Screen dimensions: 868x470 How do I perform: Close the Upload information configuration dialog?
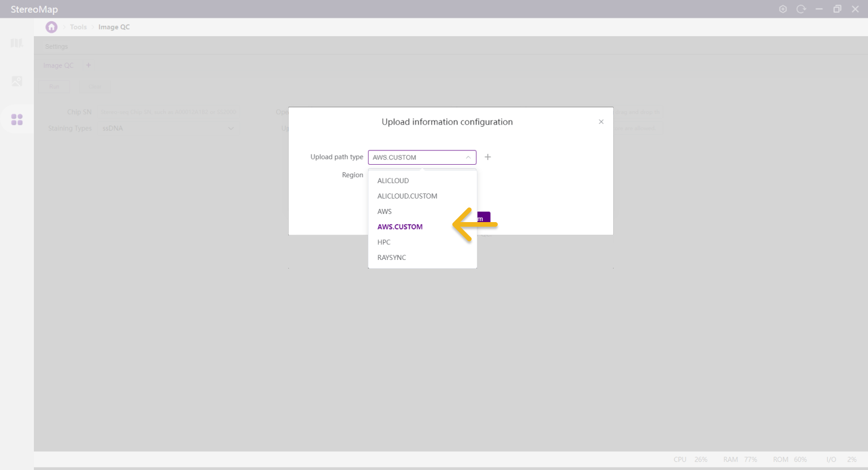[x=601, y=122]
